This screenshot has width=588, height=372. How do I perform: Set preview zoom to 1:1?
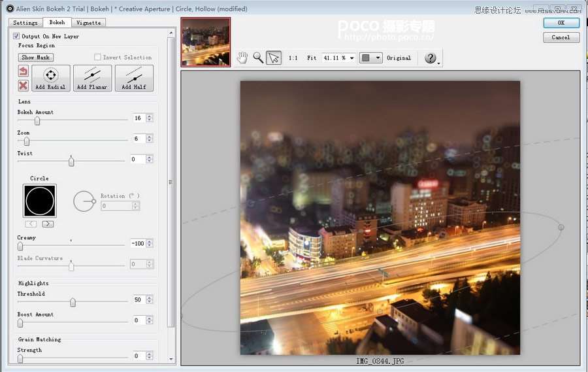293,58
